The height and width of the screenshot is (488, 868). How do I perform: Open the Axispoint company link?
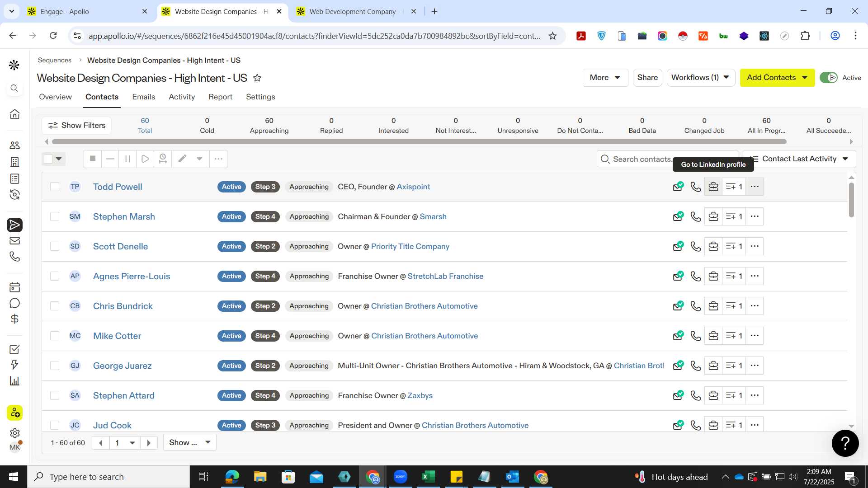click(x=413, y=187)
